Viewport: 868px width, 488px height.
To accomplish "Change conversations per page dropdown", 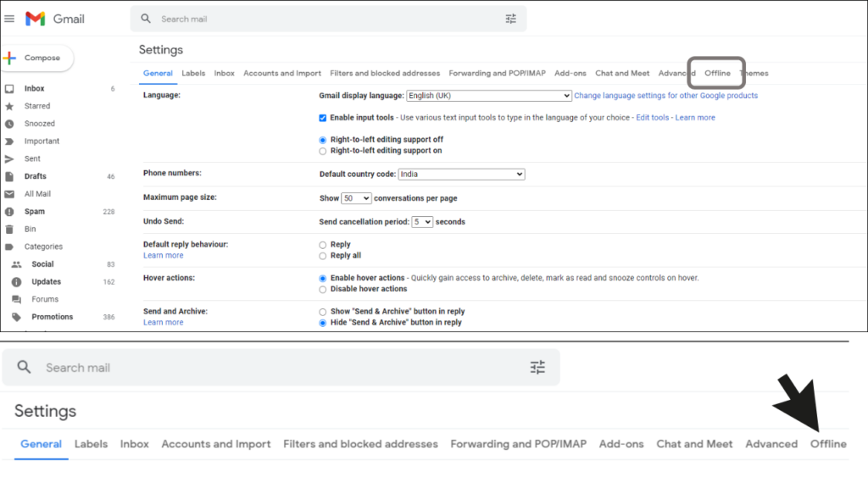I will tap(357, 197).
